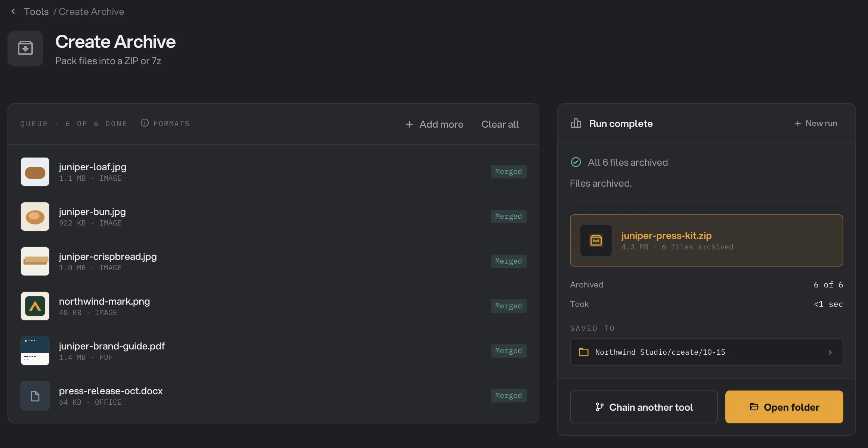This screenshot has width=868, height=448.
Task: Click the FORMATS label
Action: tap(171, 124)
